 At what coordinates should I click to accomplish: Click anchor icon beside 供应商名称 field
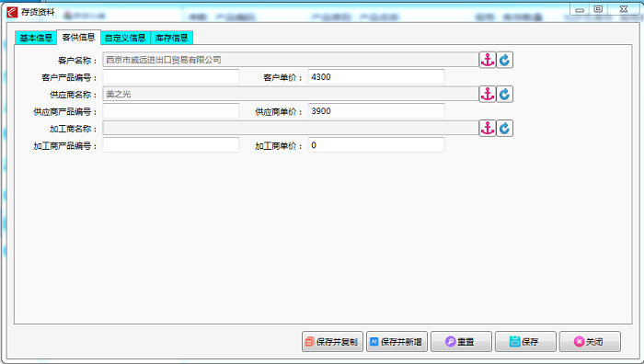coord(488,94)
